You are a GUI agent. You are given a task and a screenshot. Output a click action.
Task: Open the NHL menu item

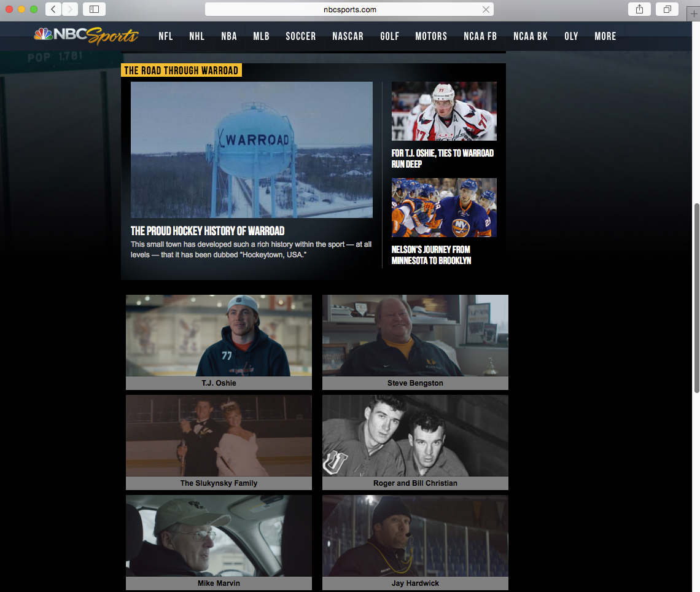(x=197, y=36)
